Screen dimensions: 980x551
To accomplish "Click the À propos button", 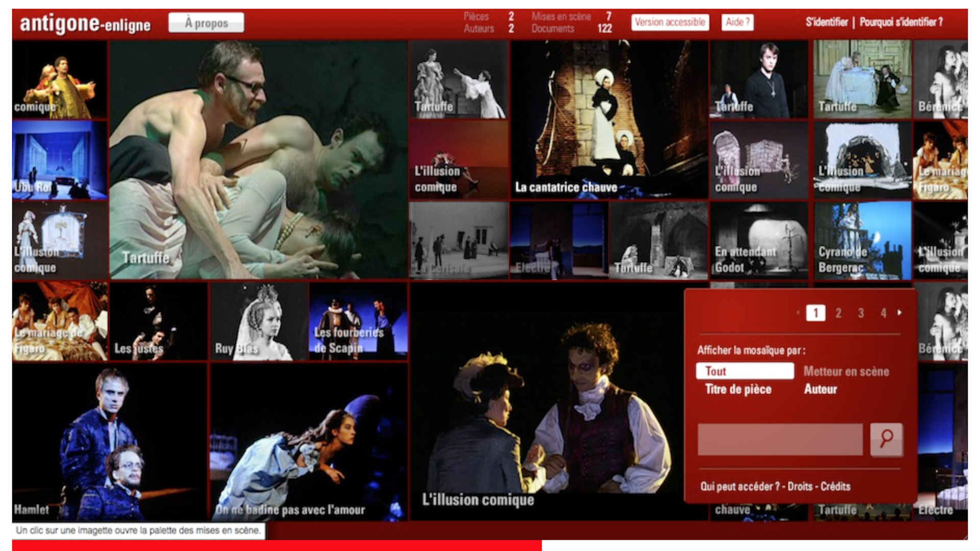I will (x=206, y=23).
